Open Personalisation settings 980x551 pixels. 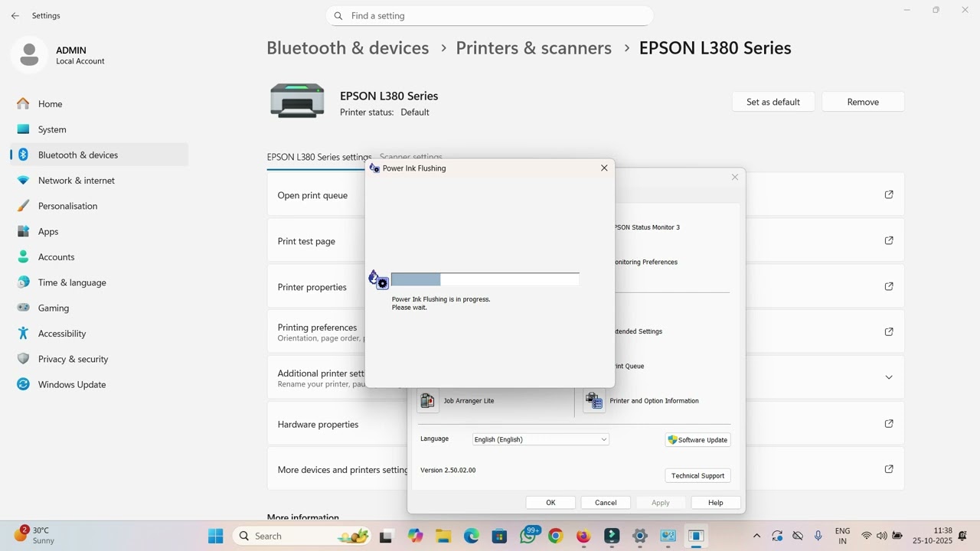(100, 206)
